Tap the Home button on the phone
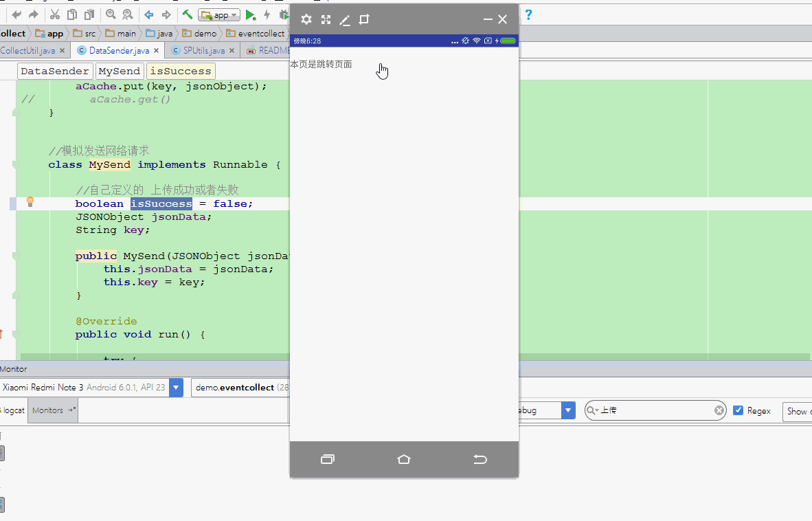This screenshot has width=812, height=521. pos(404,459)
